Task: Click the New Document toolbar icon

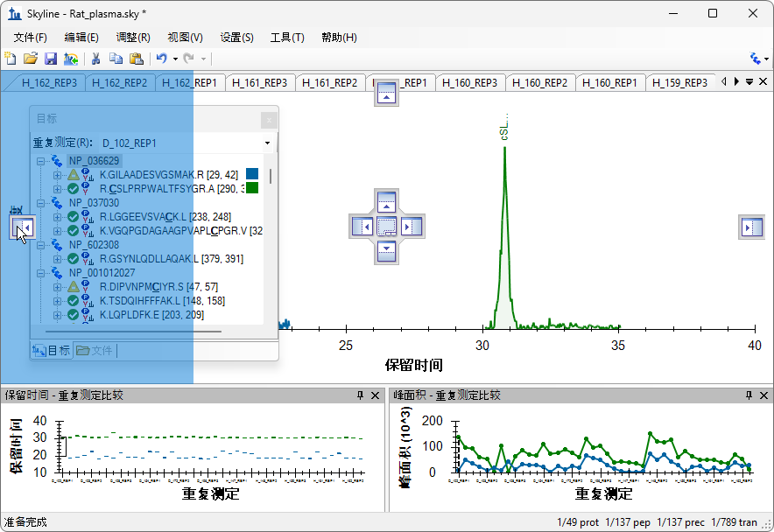Action: click(x=11, y=59)
